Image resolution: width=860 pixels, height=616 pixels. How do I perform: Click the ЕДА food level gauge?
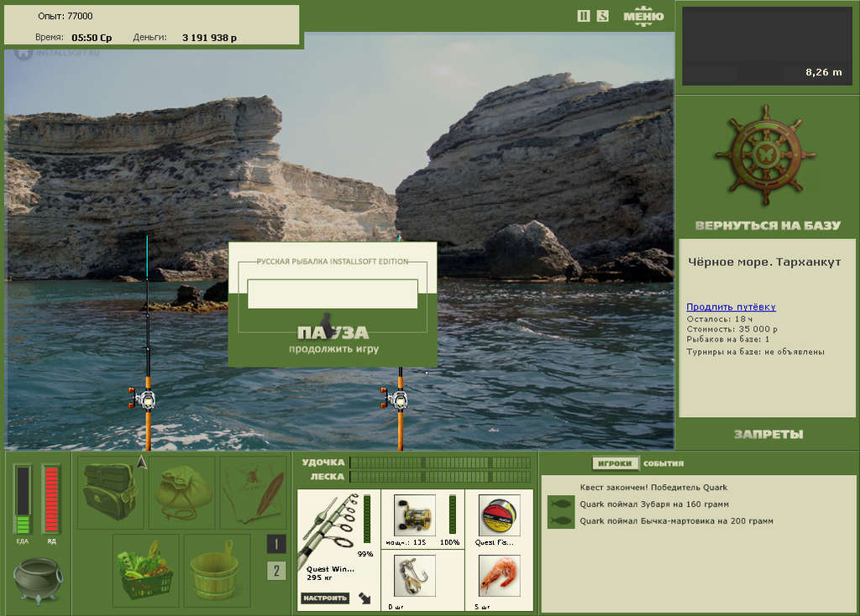click(23, 500)
